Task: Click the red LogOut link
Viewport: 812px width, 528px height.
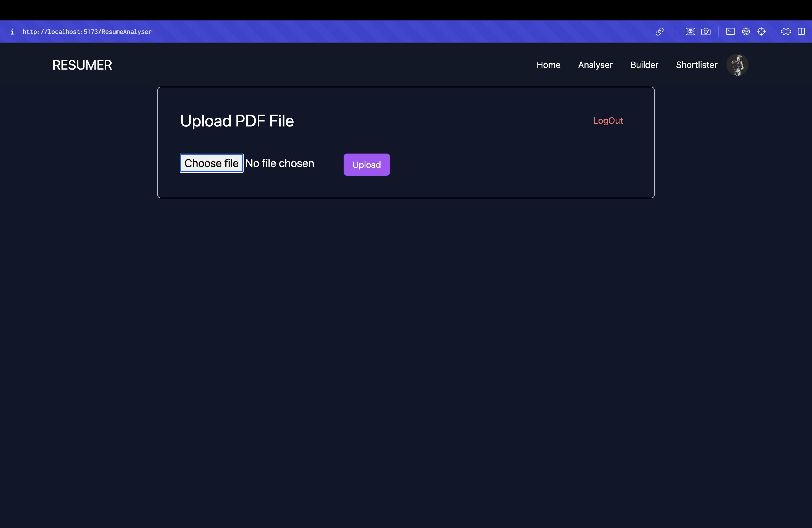Action: pyautogui.click(x=608, y=121)
